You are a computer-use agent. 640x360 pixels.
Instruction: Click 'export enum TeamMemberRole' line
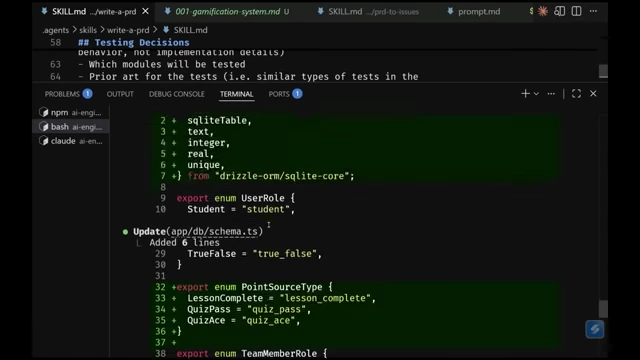(252, 353)
